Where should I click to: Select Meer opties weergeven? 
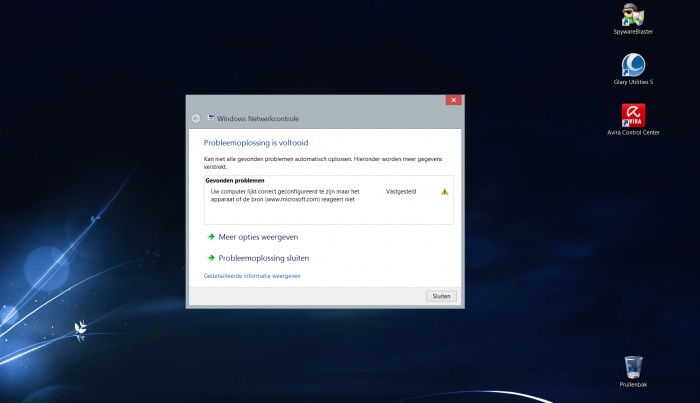coord(258,237)
